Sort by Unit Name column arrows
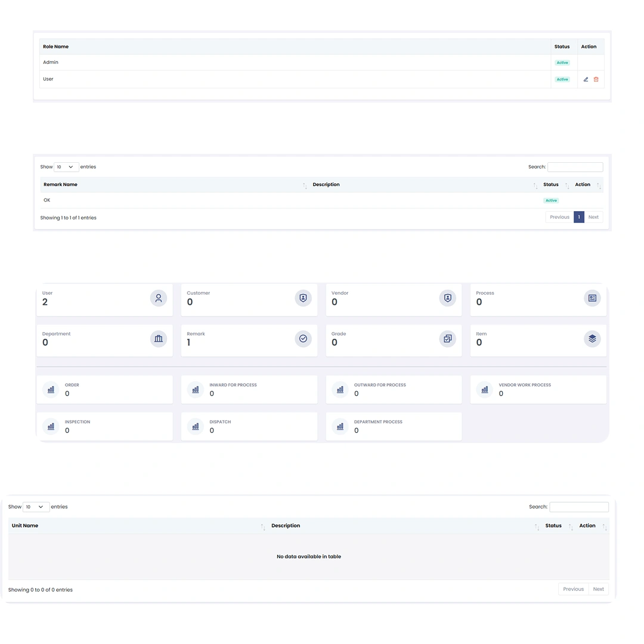 pyautogui.click(x=263, y=527)
